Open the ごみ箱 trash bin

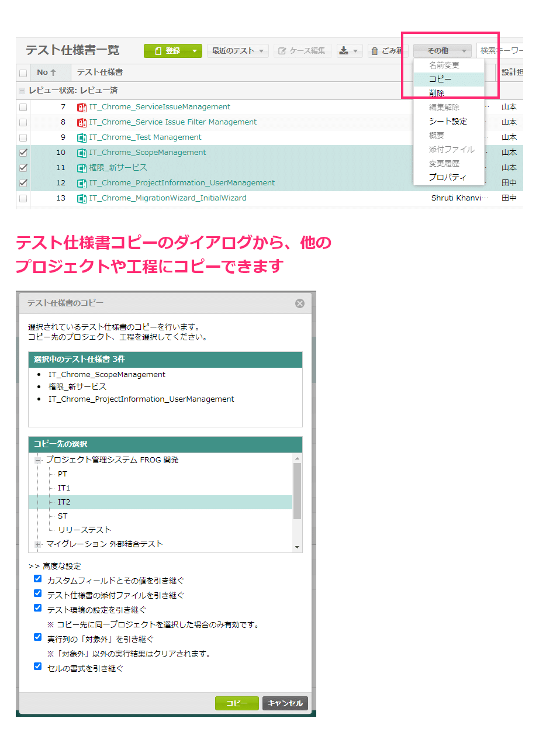(x=386, y=51)
